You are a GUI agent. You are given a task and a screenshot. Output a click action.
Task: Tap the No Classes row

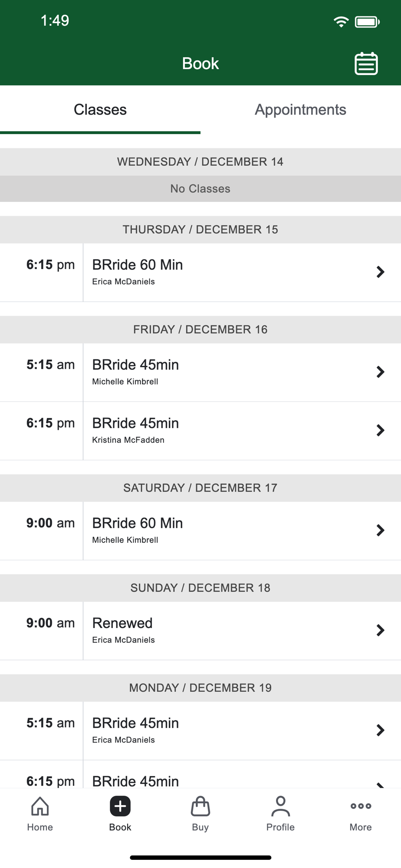coord(200,189)
